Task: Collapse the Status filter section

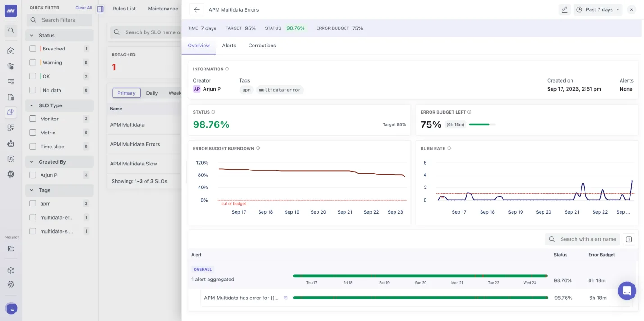Action: click(x=59, y=35)
